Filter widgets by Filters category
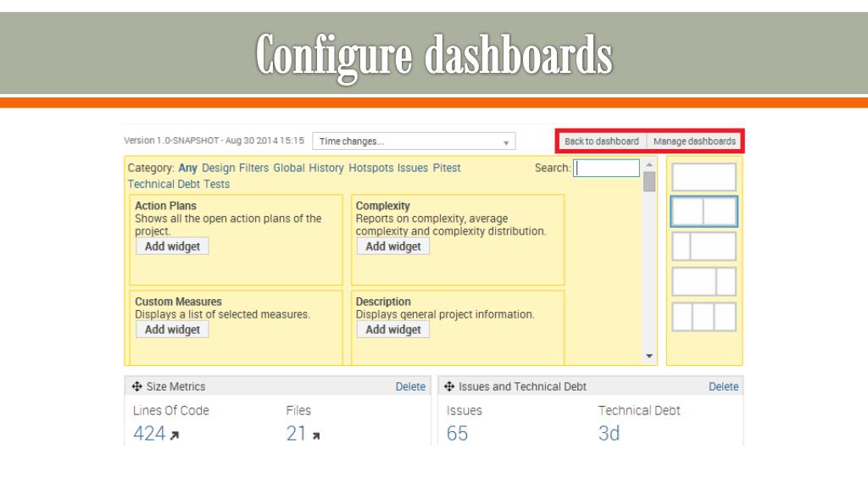 tap(253, 168)
